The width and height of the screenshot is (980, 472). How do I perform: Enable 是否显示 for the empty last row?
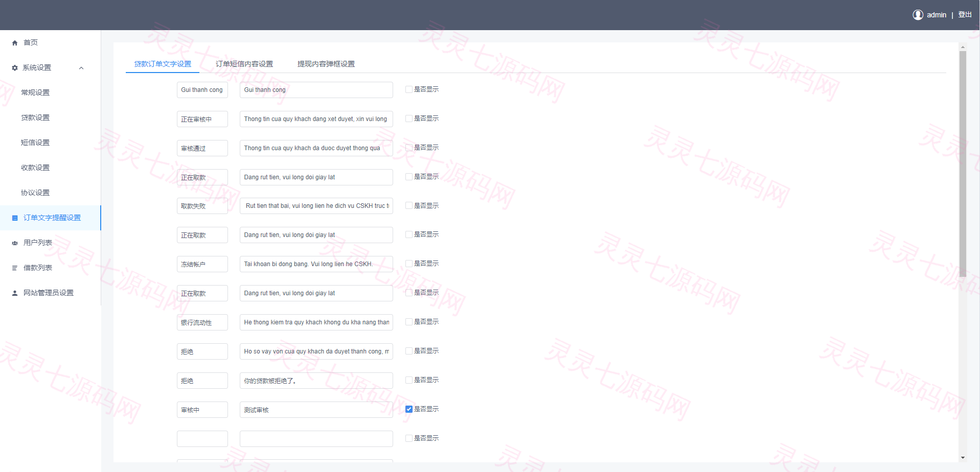[409, 438]
